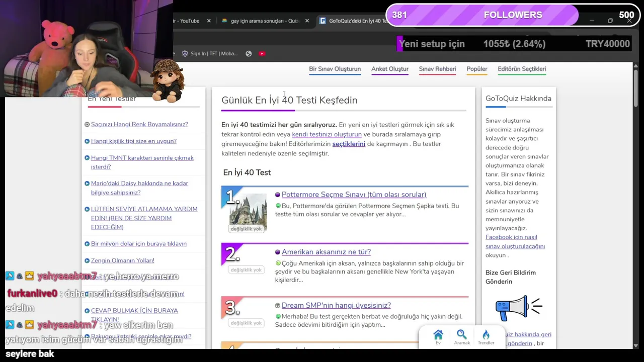644x362 pixels.
Task: Close the 'gay için arama sonuçları' tab
Action: tap(307, 21)
